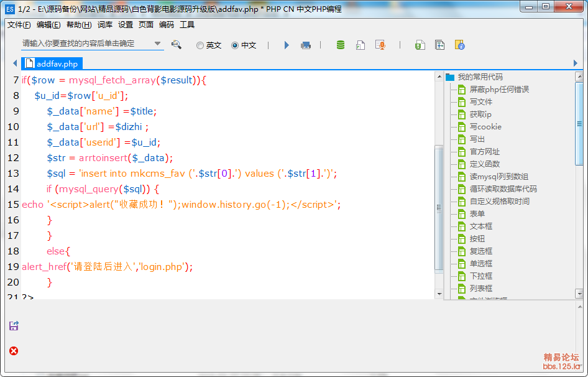Click the left tab scroll arrow
The image size is (588, 377).
tap(15, 63)
